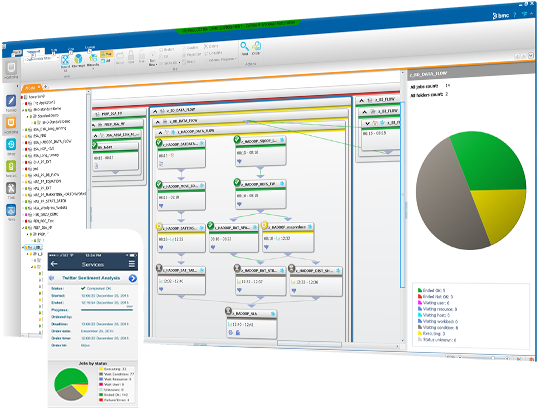Tap the phone Jobs by status pie chart
The height and width of the screenshot is (408, 537).
pos(71,384)
